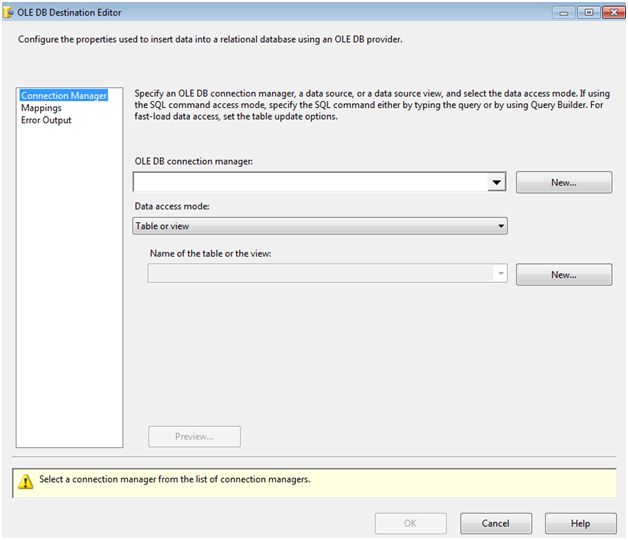Cancel the OLE DB Destination Editor

(496, 523)
